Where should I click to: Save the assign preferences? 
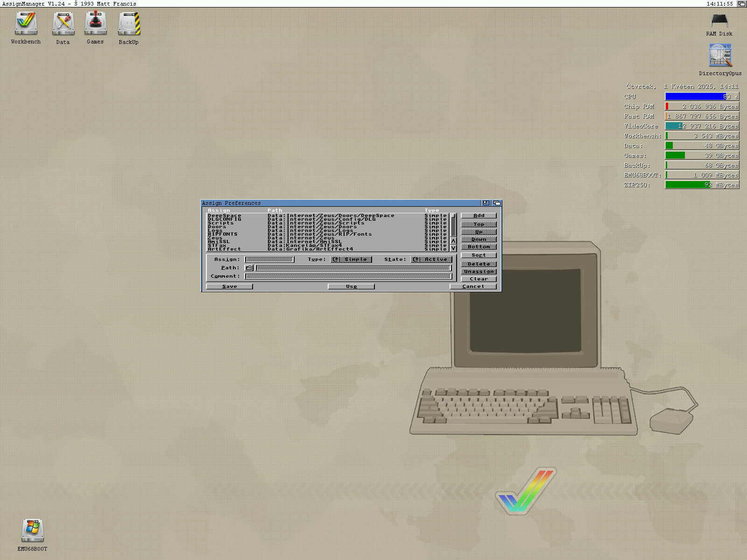229,287
